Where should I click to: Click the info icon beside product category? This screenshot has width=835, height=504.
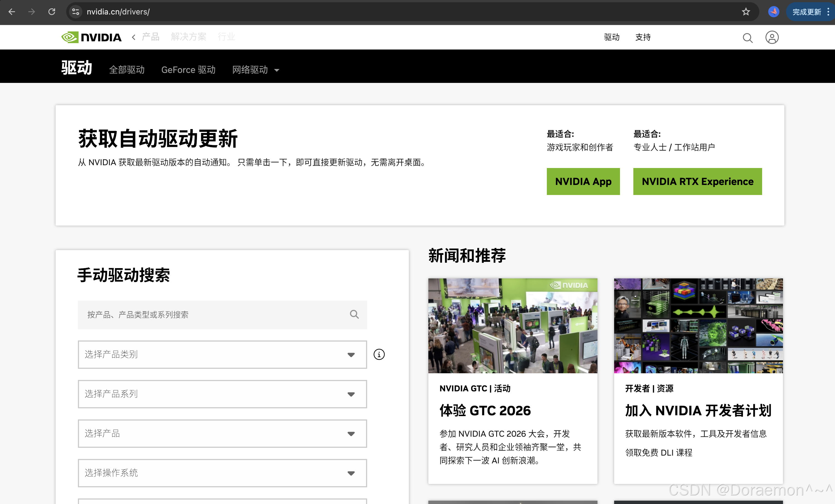[379, 355]
